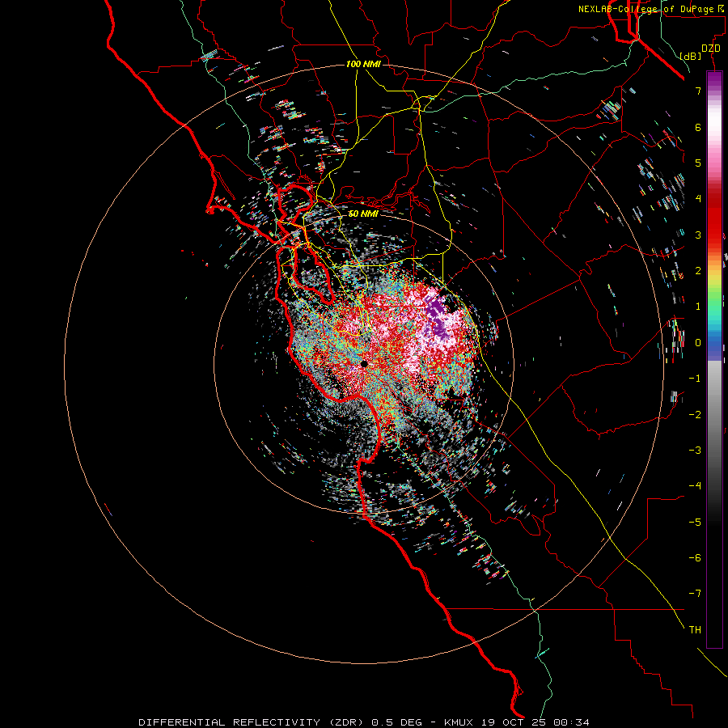728x728 pixels.
Task: Click the '2' value on the color scale
Action: click(x=698, y=271)
